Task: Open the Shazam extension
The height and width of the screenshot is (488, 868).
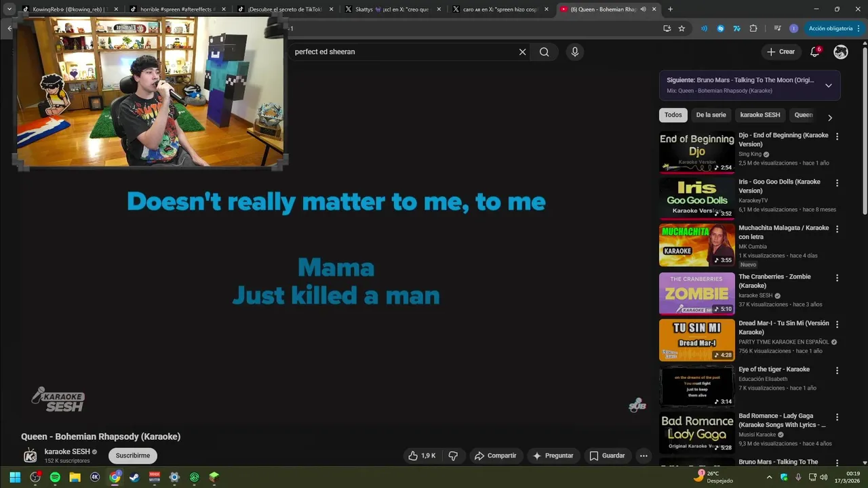Action: point(720,28)
